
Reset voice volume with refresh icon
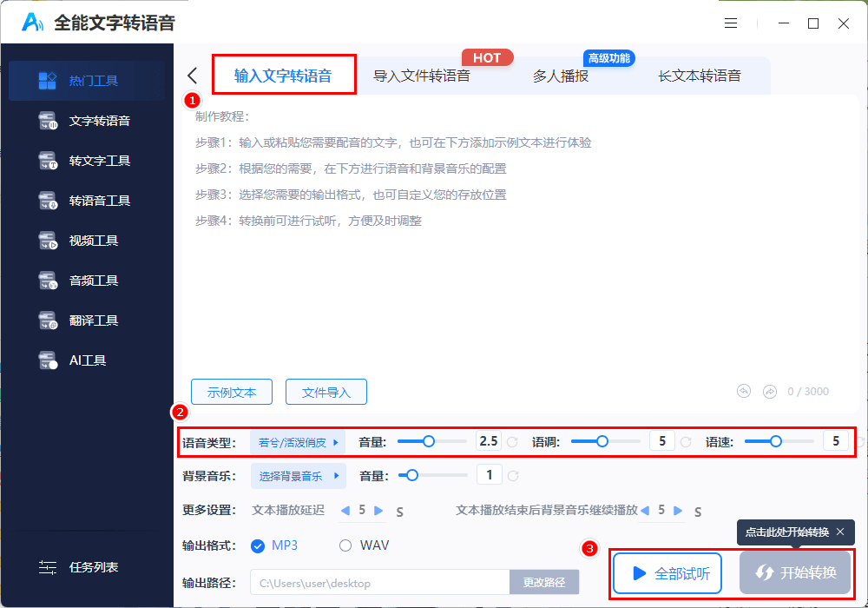pos(513,442)
